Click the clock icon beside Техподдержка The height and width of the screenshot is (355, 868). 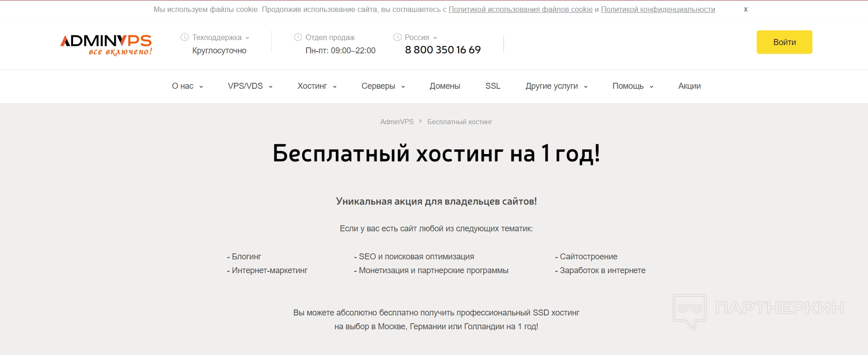185,37
